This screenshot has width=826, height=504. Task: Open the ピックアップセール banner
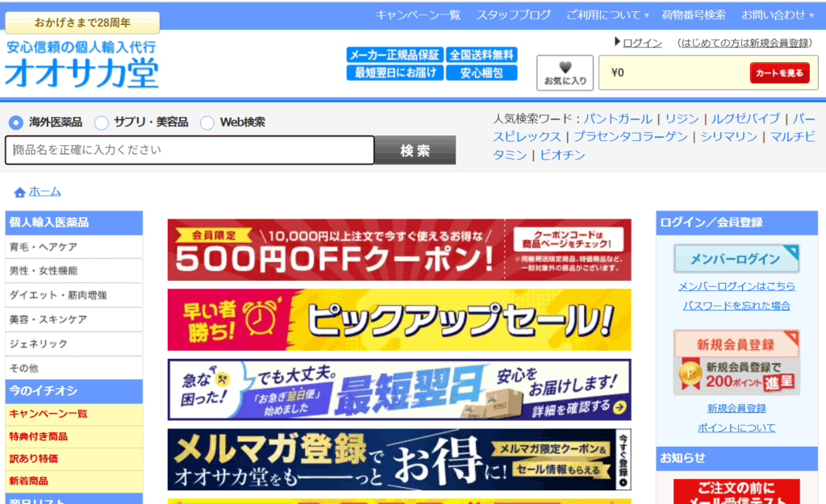click(399, 320)
